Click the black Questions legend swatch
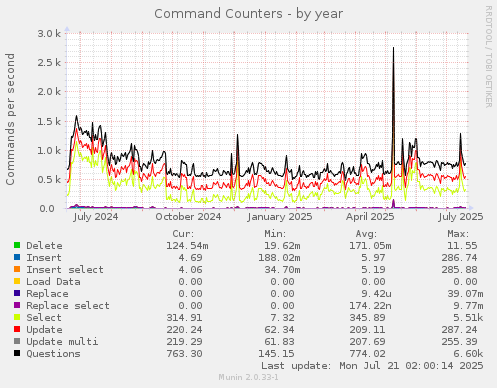 [17, 353]
